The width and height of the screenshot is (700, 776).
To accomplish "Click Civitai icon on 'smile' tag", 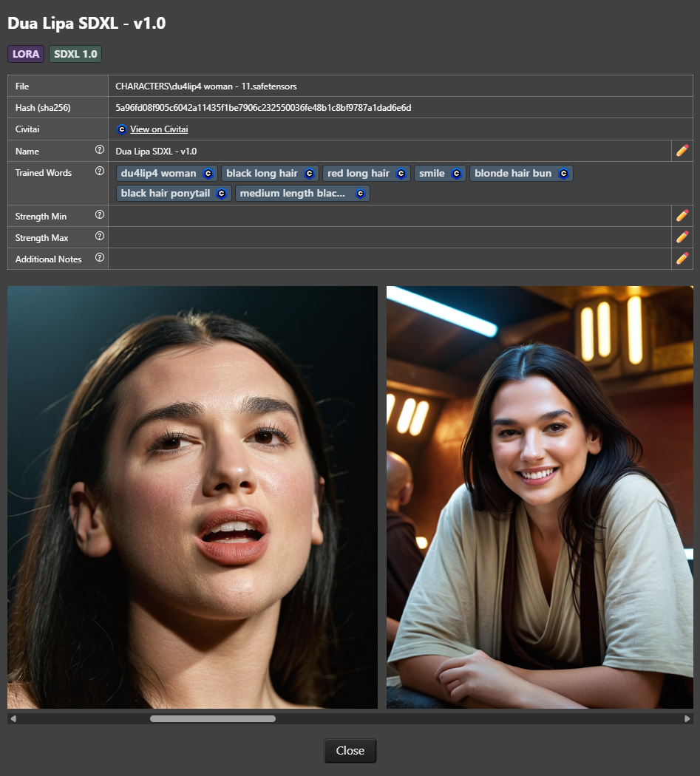I will tap(456, 174).
